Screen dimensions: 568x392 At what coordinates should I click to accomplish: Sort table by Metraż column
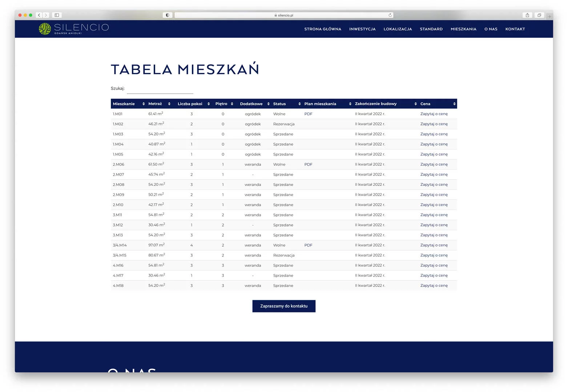click(x=159, y=104)
